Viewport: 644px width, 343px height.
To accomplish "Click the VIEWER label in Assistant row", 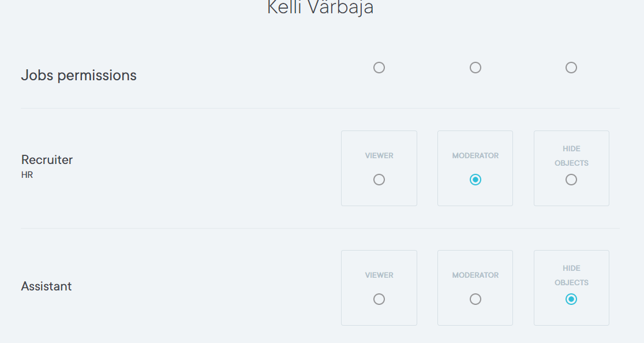I will pos(379,275).
